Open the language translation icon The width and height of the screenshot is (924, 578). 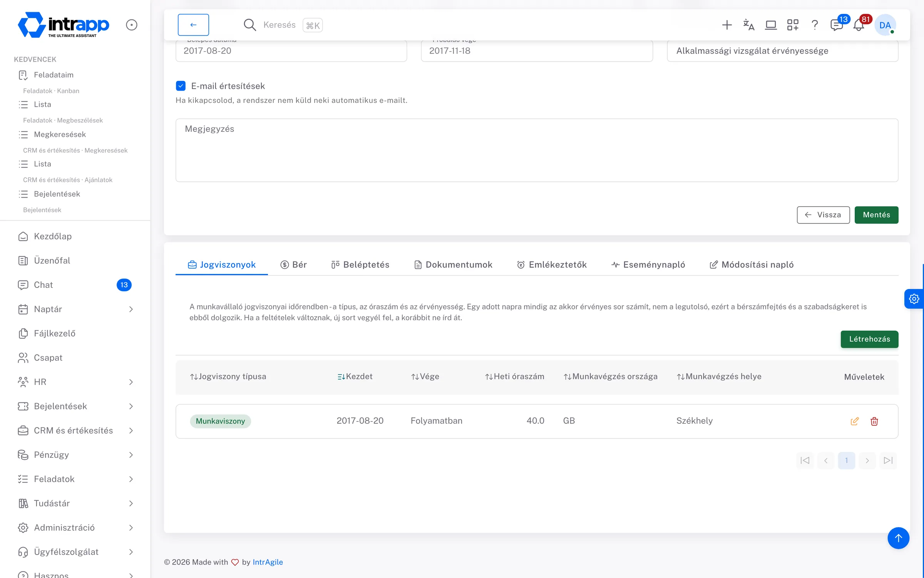pos(748,25)
